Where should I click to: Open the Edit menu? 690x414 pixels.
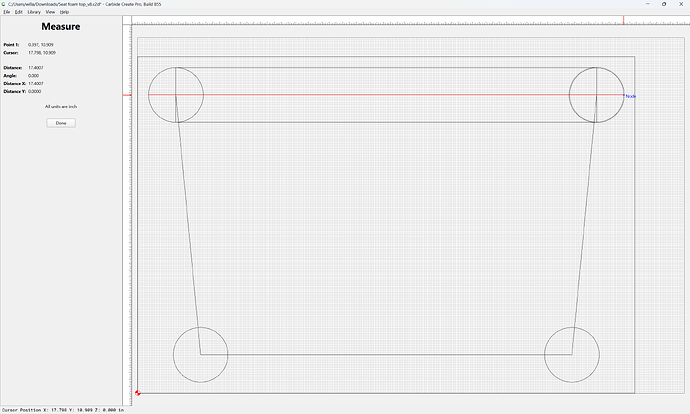(x=18, y=12)
